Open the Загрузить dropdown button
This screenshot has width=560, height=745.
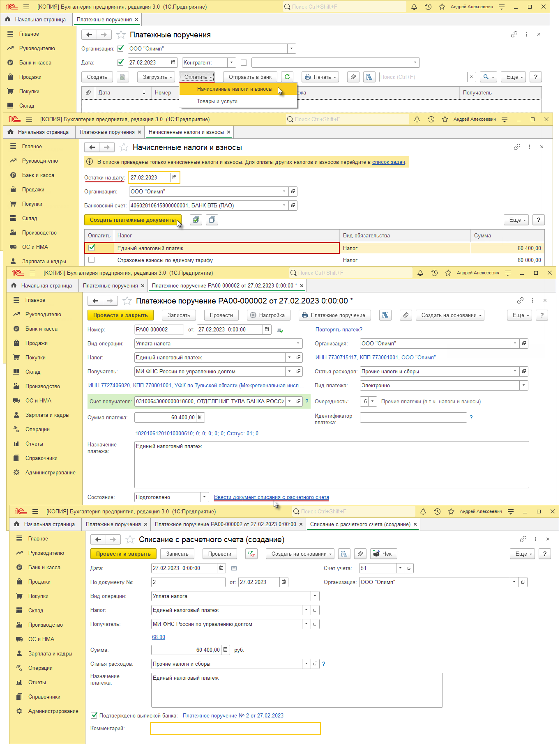(157, 77)
